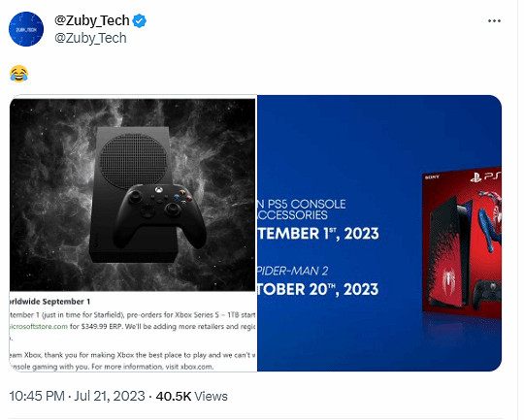Open the gray @Zuby_Tech handle

pos(90,38)
